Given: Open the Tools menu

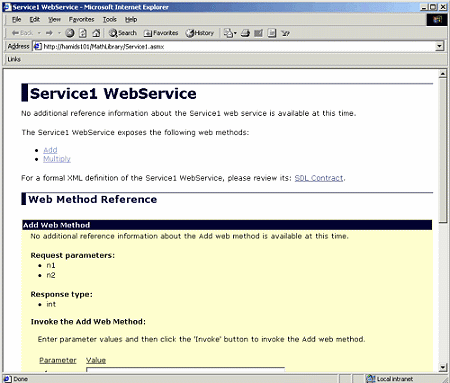Looking at the screenshot, I should click(x=109, y=19).
